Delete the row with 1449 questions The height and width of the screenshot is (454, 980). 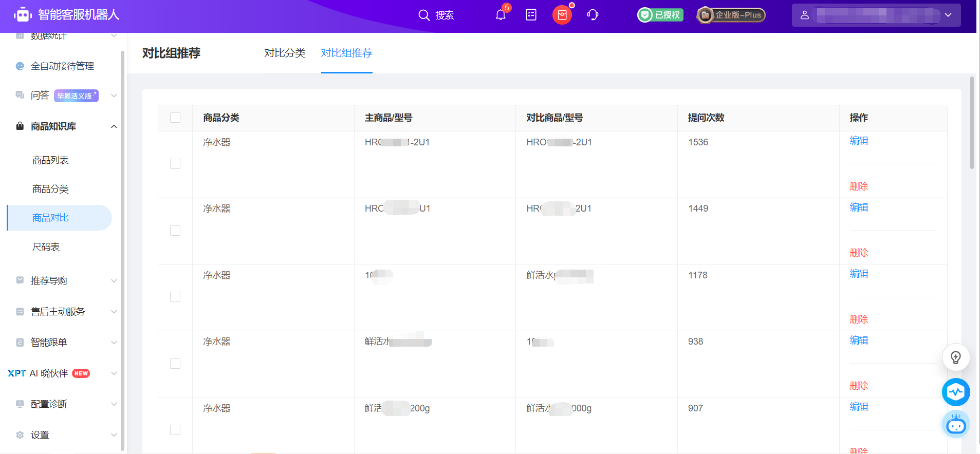click(859, 253)
